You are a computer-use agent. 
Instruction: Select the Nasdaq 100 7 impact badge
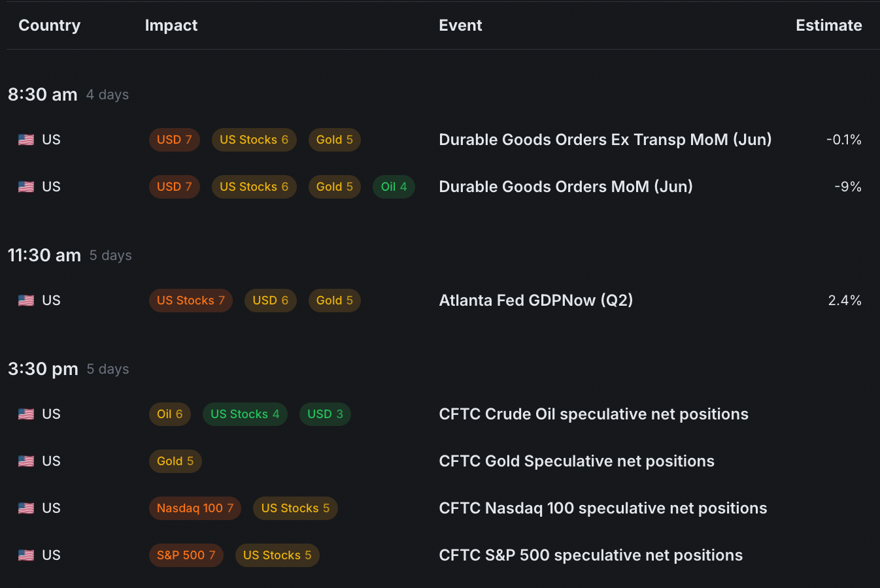coord(195,508)
